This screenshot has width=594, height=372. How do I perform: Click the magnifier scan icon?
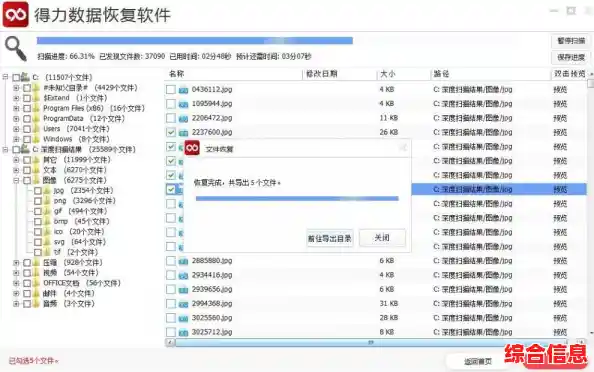(16, 49)
